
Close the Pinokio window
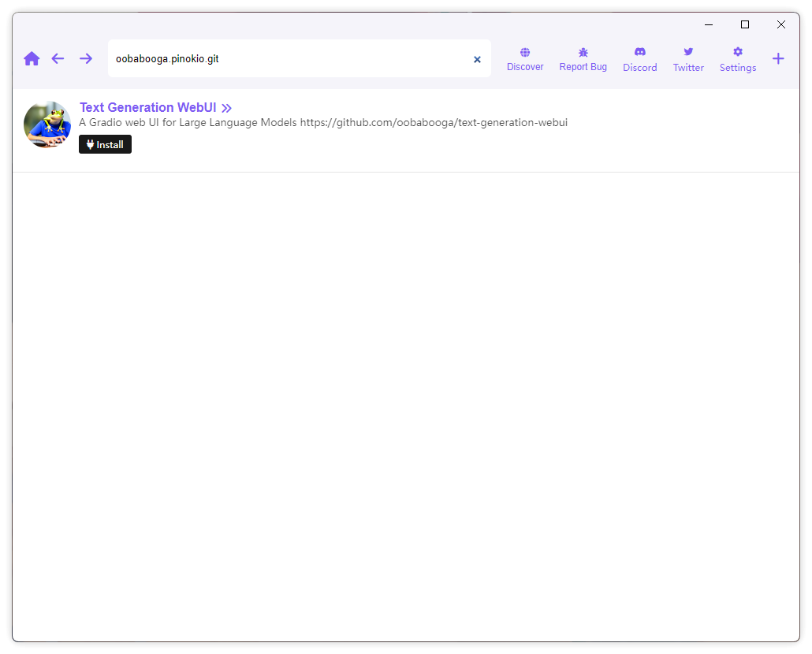(x=781, y=24)
